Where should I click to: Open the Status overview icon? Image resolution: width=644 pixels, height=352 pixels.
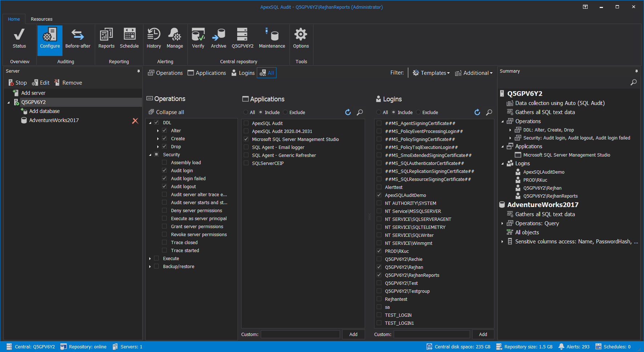[19, 39]
